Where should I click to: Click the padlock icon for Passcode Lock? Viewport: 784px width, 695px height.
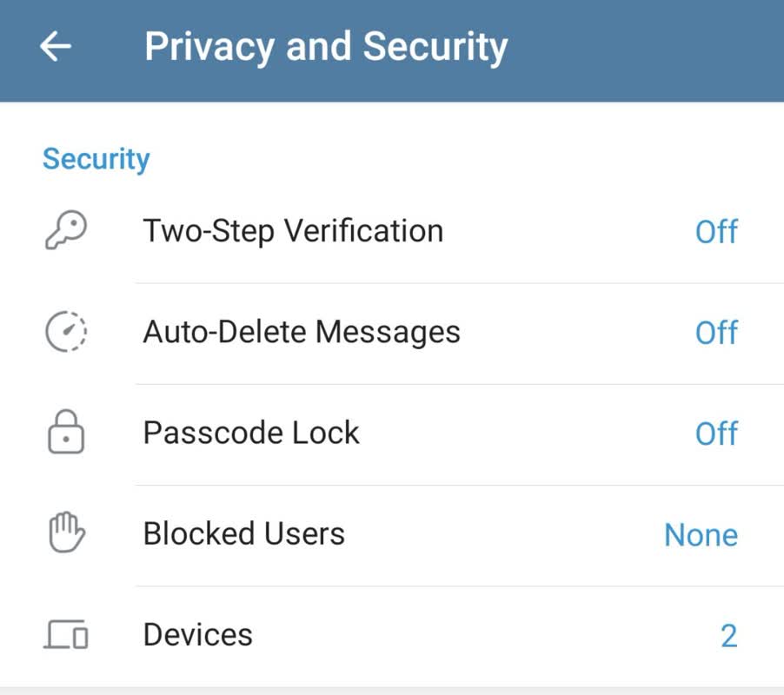[66, 433]
